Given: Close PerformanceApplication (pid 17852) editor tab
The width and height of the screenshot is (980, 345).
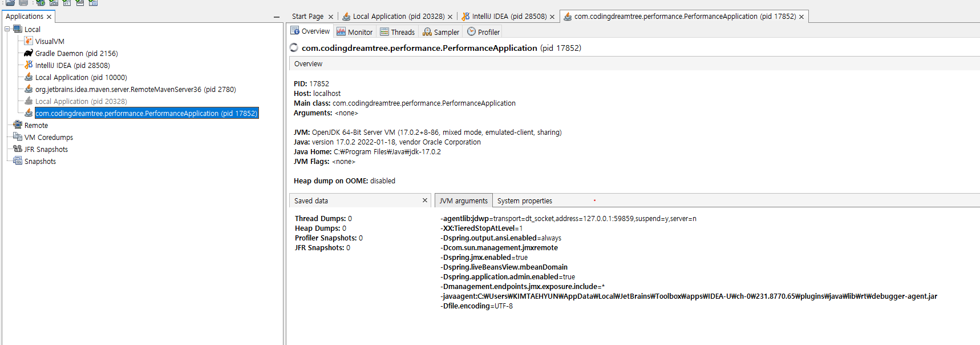Looking at the screenshot, I should 801,17.
